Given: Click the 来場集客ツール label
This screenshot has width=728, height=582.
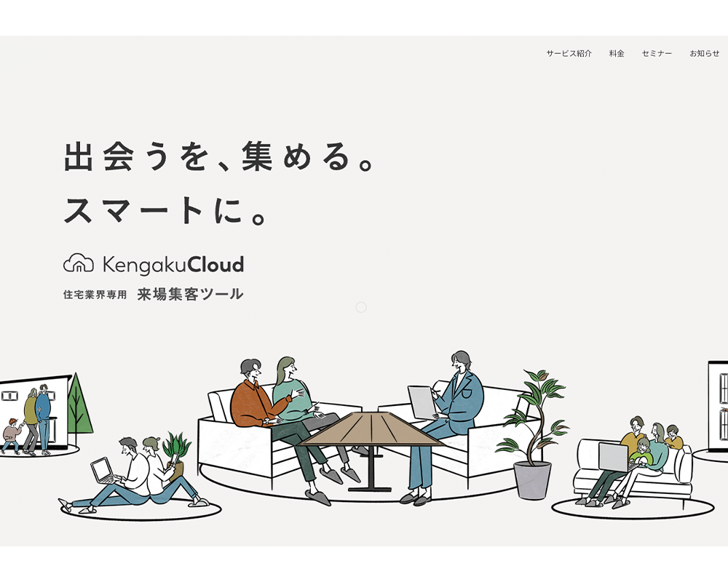Looking at the screenshot, I should click(191, 293).
